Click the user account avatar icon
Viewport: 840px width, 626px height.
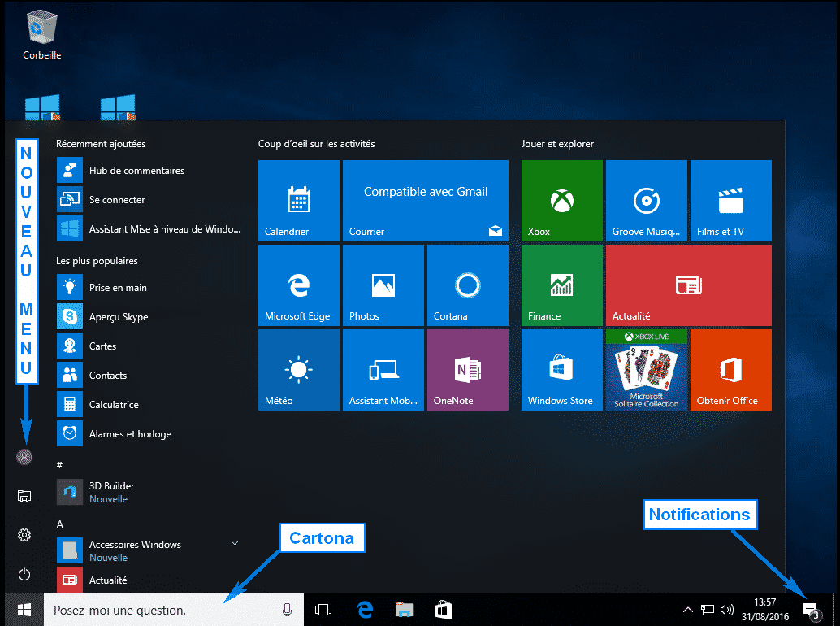[x=24, y=457]
